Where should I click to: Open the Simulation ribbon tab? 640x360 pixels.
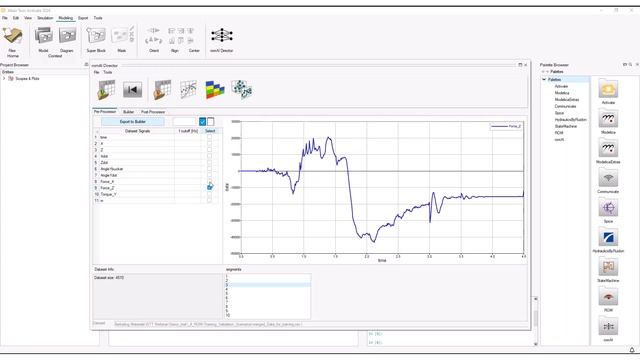pyautogui.click(x=45, y=18)
